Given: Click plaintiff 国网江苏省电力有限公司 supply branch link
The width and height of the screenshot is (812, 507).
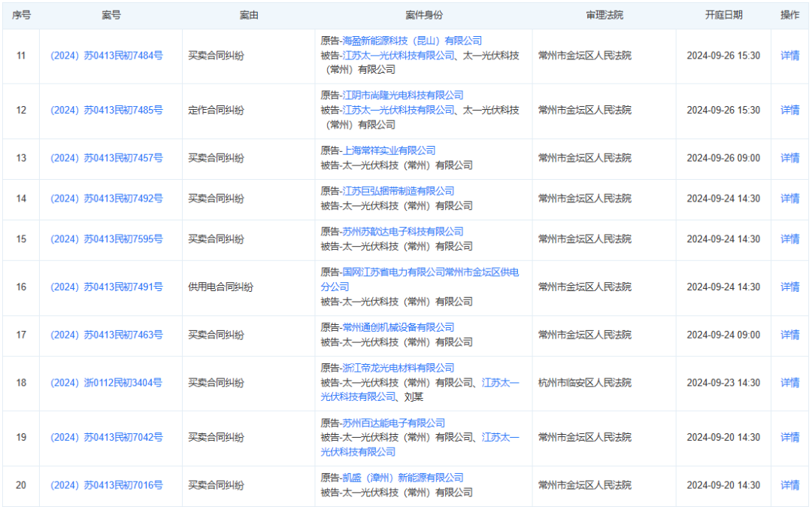Looking at the screenshot, I should click(x=430, y=272).
